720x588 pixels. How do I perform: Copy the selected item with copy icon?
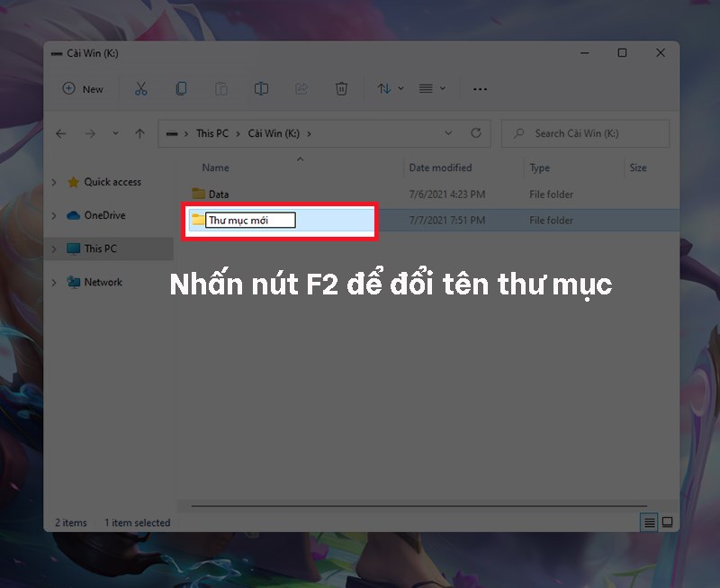tap(181, 89)
